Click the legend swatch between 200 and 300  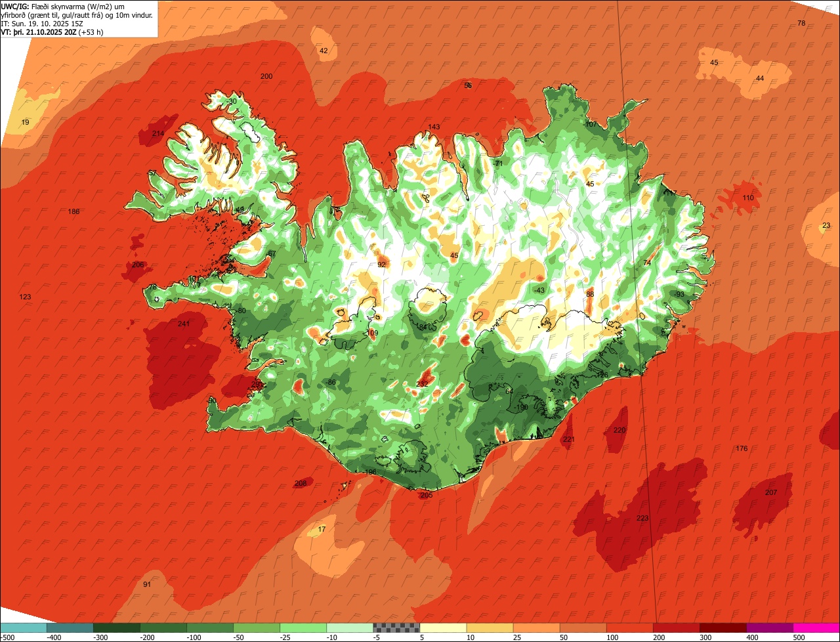coord(676,628)
